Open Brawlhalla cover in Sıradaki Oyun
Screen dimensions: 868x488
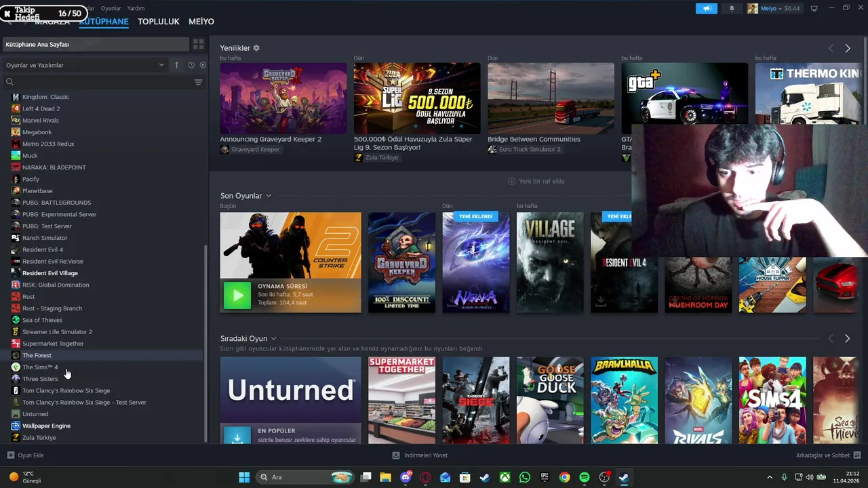[x=624, y=401]
